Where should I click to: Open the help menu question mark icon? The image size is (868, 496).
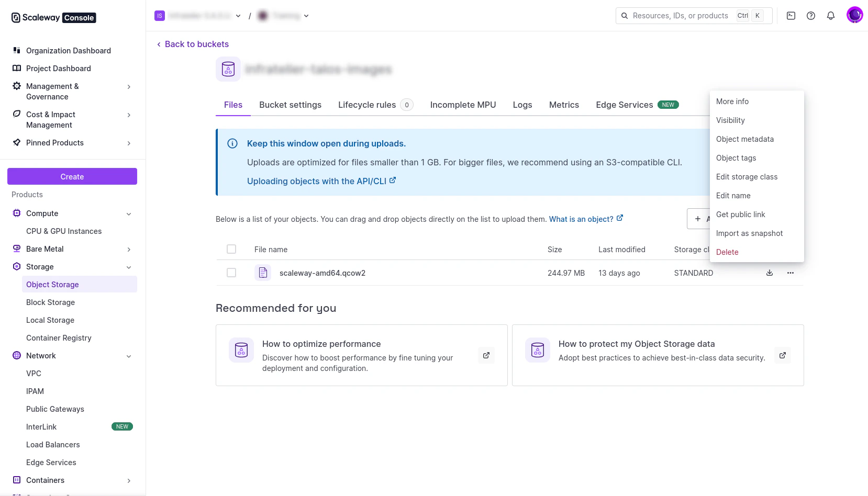[x=811, y=16]
